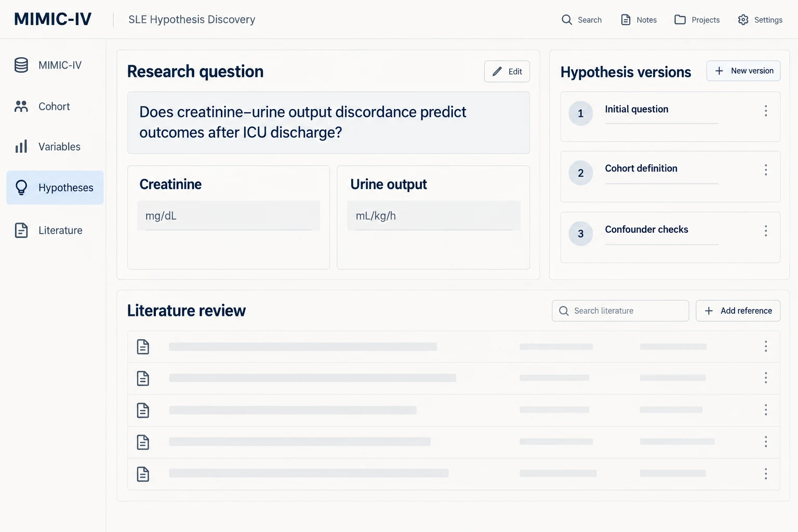Open Notes in the top bar
The width and height of the screenshot is (798, 532).
[x=639, y=20]
